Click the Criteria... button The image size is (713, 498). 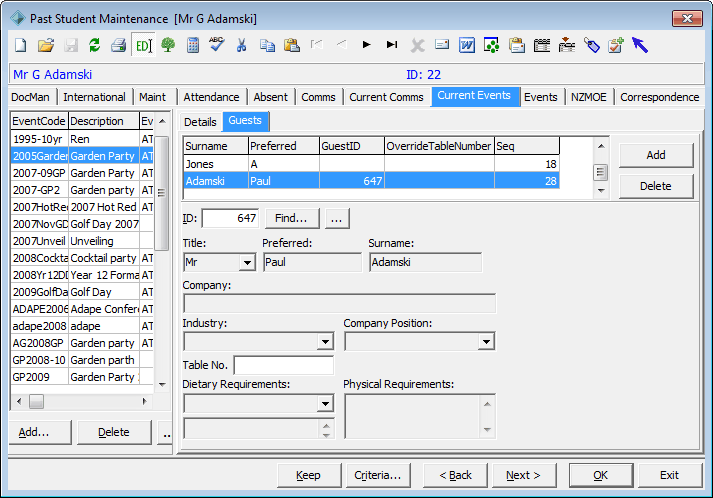click(x=378, y=475)
